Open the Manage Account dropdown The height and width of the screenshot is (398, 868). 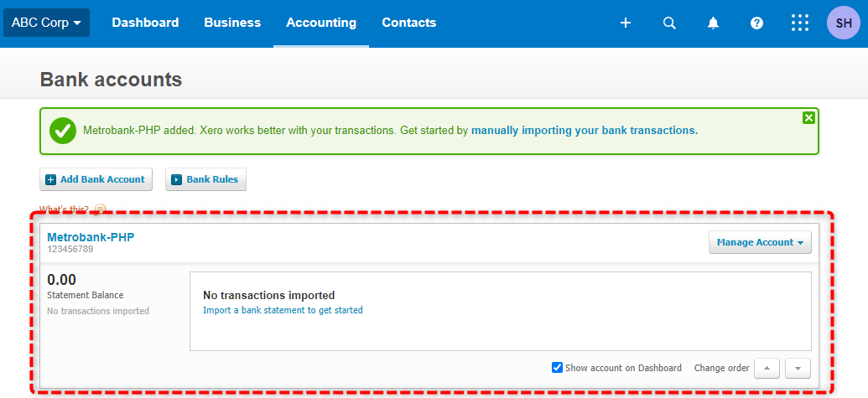[760, 242]
